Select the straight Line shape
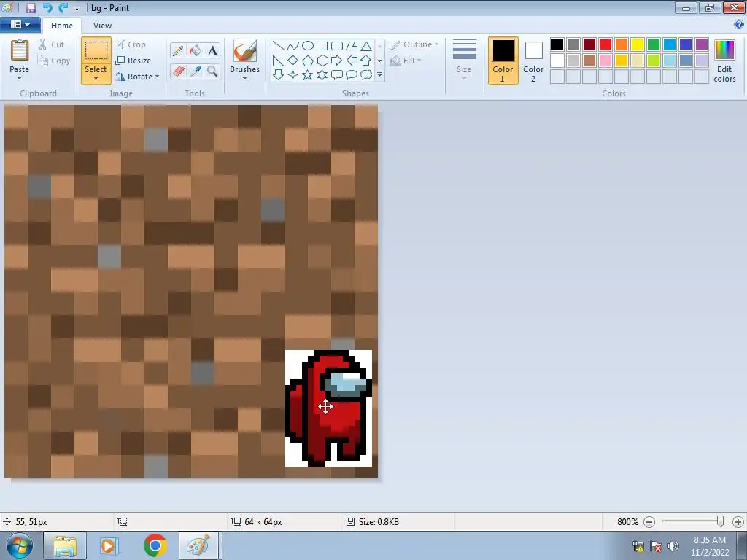Image resolution: width=747 pixels, height=560 pixels. tap(279, 46)
